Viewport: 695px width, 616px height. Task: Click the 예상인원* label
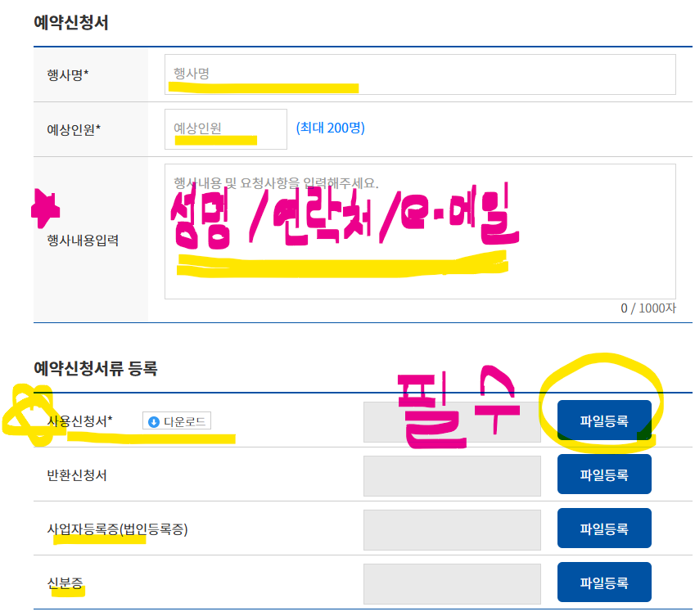[74, 129]
